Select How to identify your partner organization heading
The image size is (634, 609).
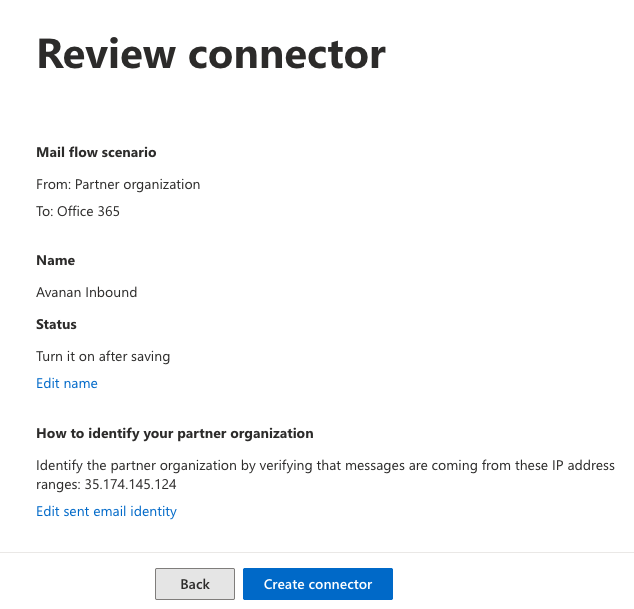tap(175, 433)
